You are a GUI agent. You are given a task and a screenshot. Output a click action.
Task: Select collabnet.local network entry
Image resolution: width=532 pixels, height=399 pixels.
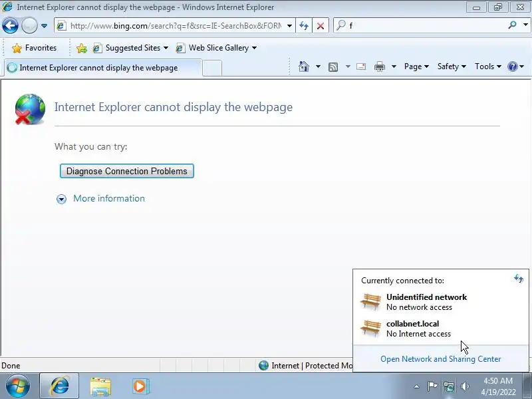[441, 329]
